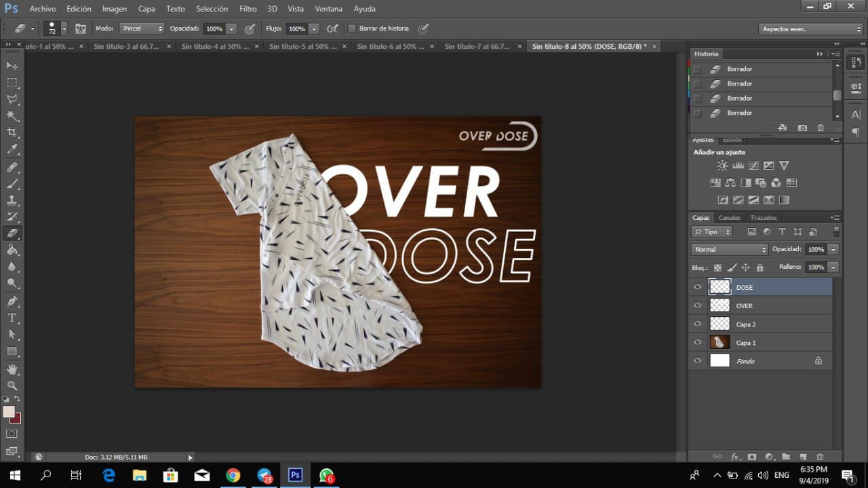Toggle lock transparent pixels icon

pos(717,268)
